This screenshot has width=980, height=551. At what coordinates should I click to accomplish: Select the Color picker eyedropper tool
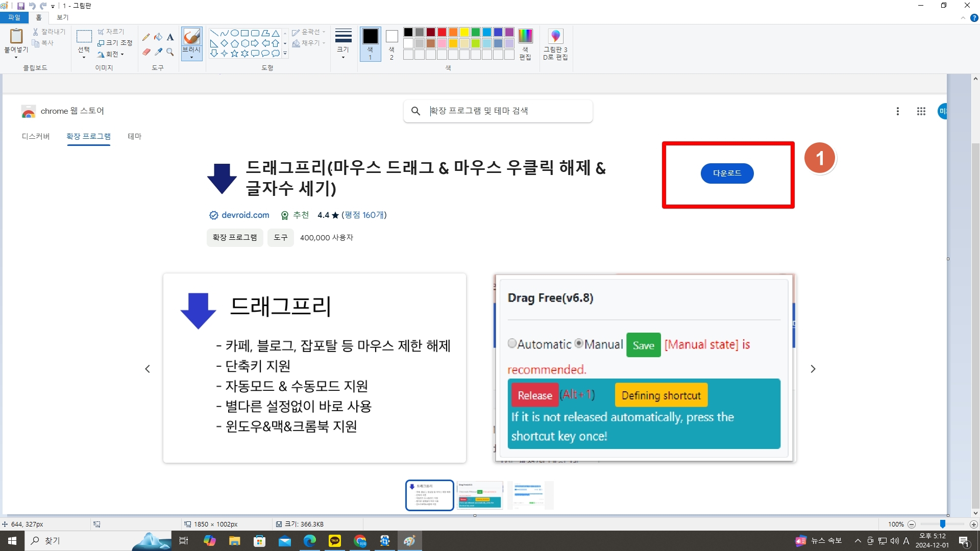(158, 52)
